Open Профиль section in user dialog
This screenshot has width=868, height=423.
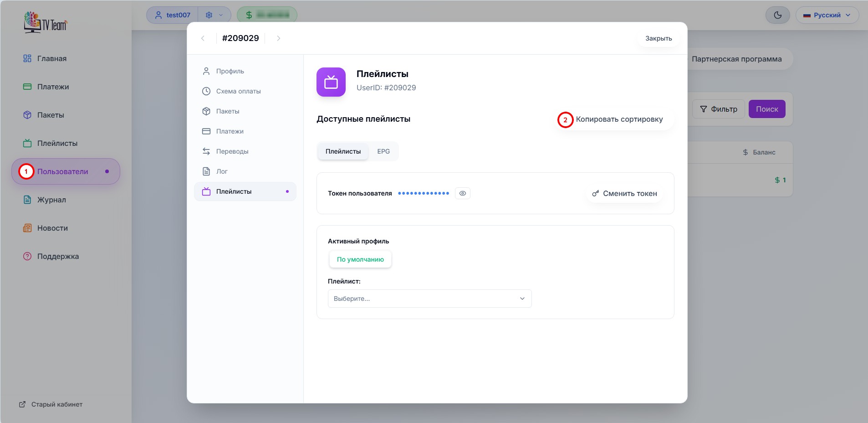click(230, 71)
